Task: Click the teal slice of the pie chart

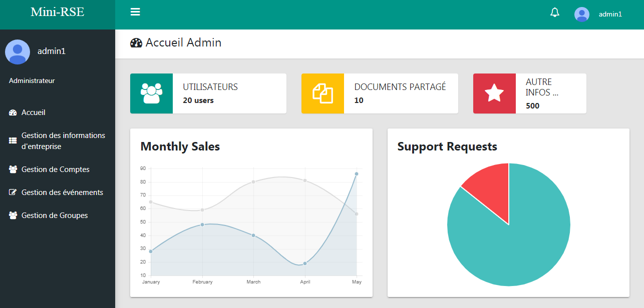Action: point(521,240)
